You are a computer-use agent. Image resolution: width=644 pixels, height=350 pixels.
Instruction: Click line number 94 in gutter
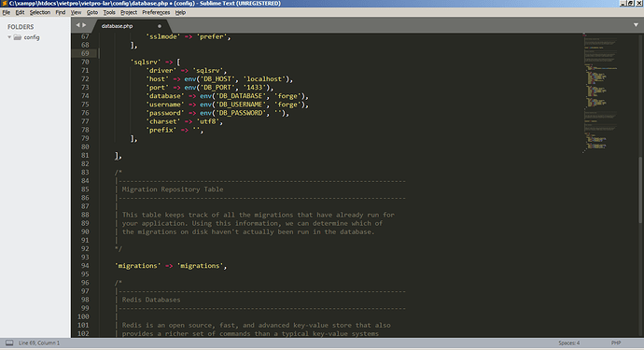pos(85,266)
